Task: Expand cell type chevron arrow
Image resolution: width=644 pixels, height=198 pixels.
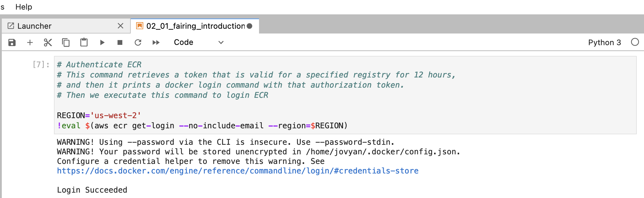Action: click(221, 42)
